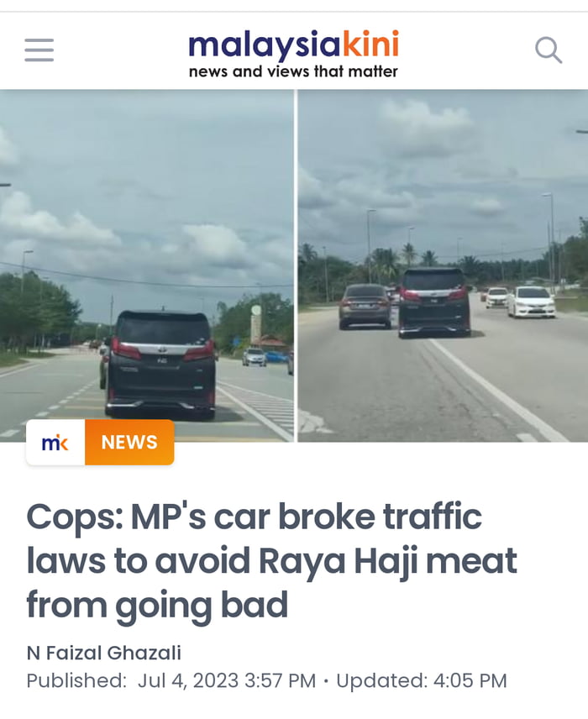Tap the white sedan in the right photo

tap(531, 302)
